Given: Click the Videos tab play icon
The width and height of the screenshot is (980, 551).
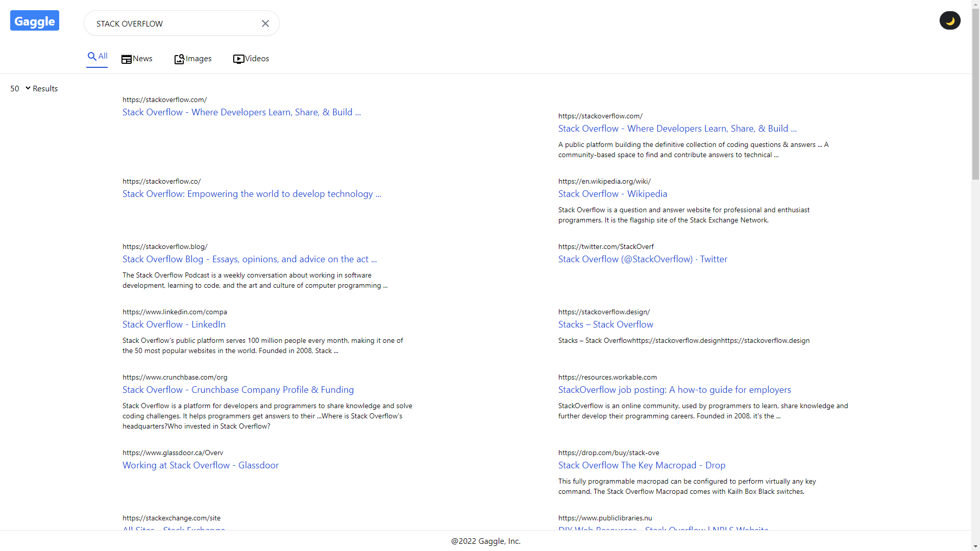Looking at the screenshot, I should click(238, 59).
